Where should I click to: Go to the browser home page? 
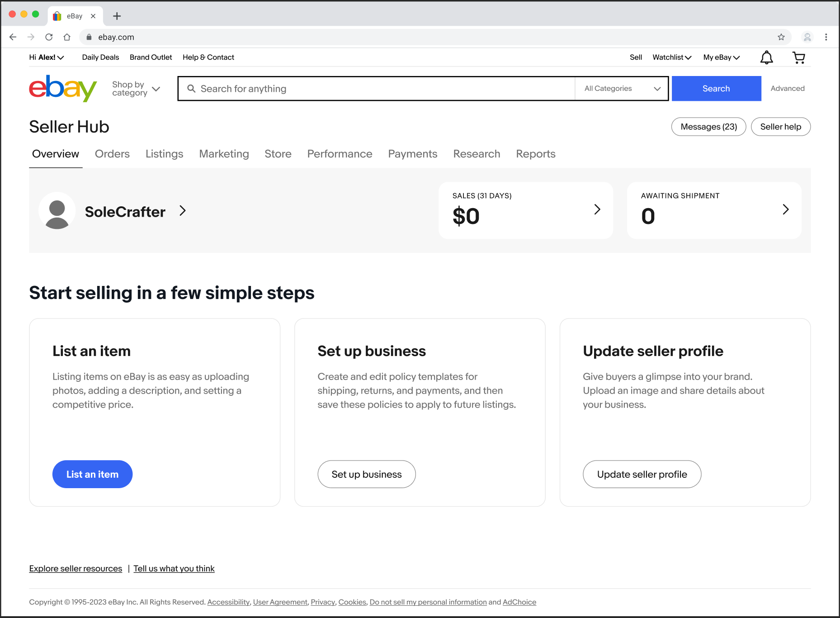click(67, 37)
